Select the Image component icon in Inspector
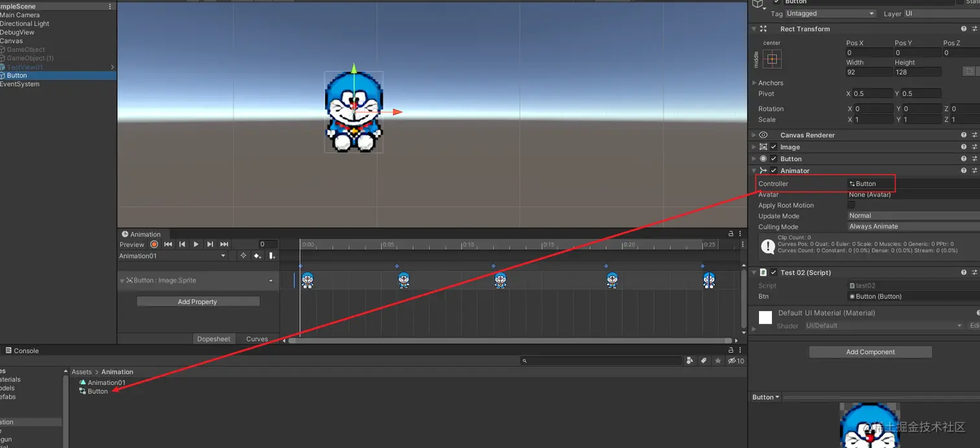This screenshot has height=448, width=980. click(x=764, y=147)
